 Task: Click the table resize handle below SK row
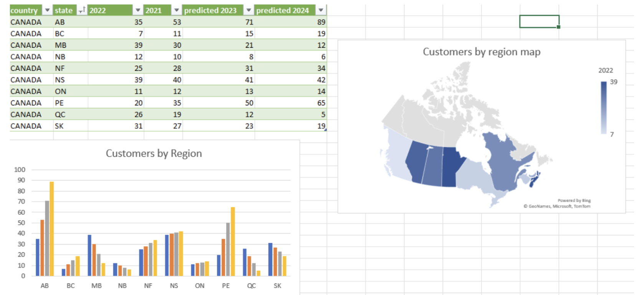pyautogui.click(x=325, y=130)
